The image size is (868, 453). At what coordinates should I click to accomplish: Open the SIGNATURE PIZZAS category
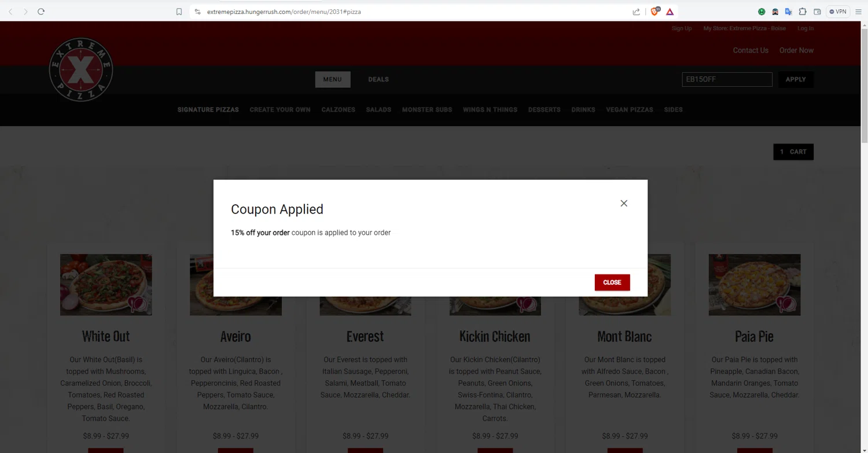[208, 109]
